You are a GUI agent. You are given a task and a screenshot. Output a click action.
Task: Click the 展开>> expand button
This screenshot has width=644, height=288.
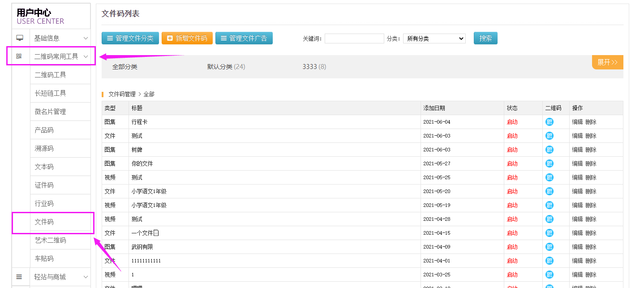click(607, 62)
